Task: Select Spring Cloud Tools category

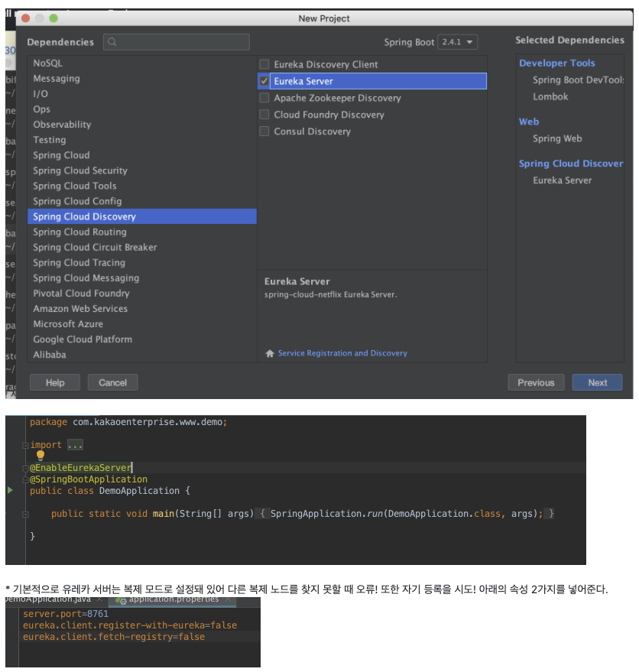Action: point(142,186)
